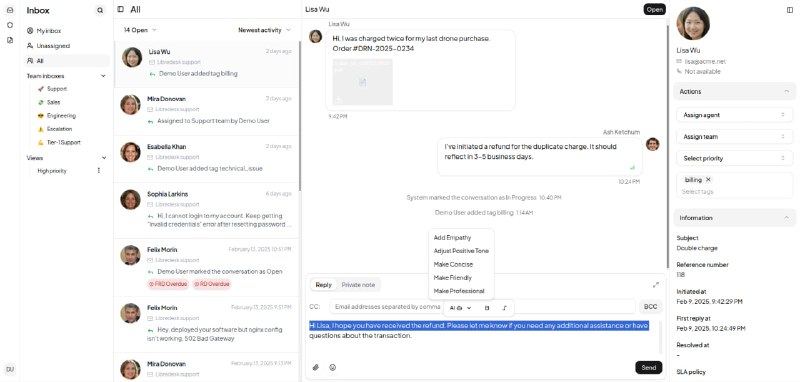
Task: Click Lisa Wu's avatar in the message thread
Action: (316, 36)
